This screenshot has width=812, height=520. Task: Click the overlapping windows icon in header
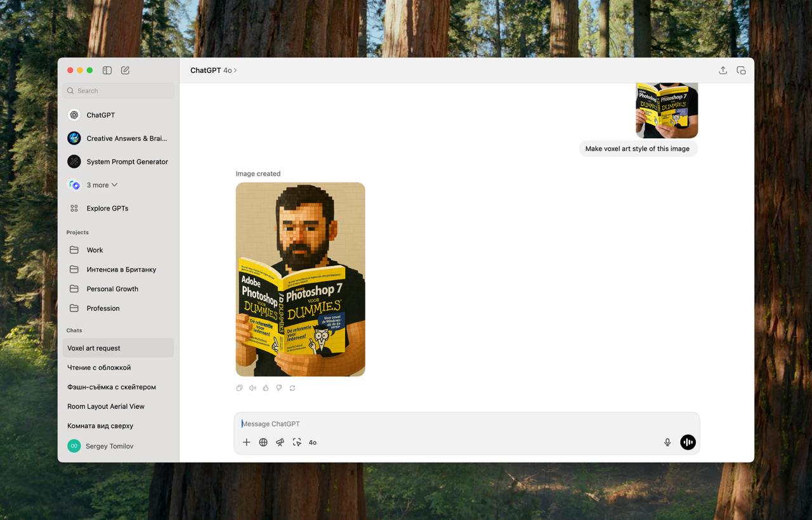[741, 70]
